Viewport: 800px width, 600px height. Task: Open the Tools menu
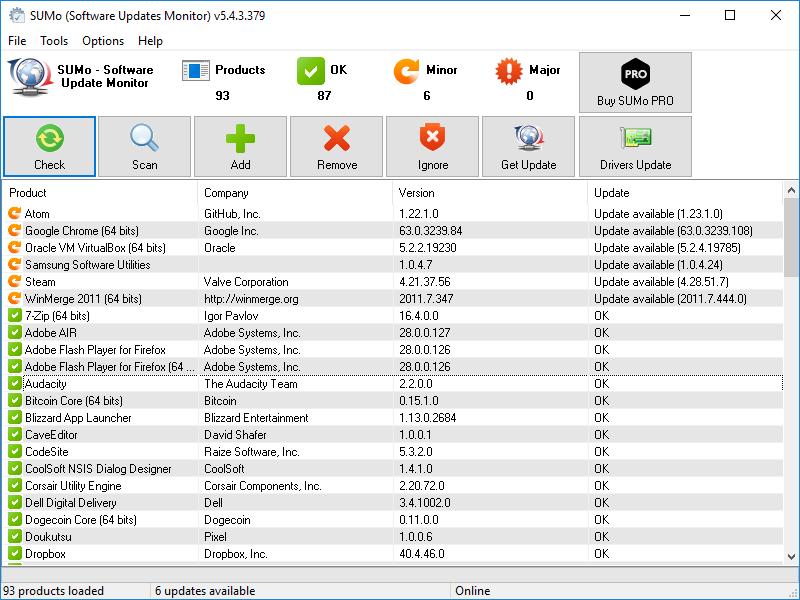coord(54,41)
